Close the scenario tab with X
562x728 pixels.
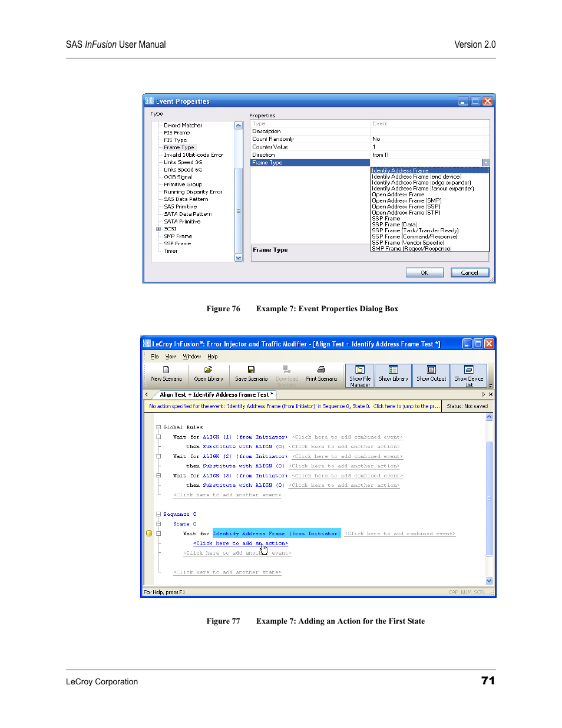pyautogui.click(x=491, y=394)
